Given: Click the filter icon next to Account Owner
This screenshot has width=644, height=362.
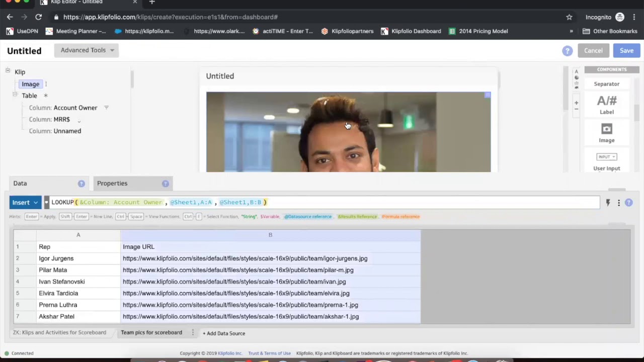Looking at the screenshot, I should 106,108.
